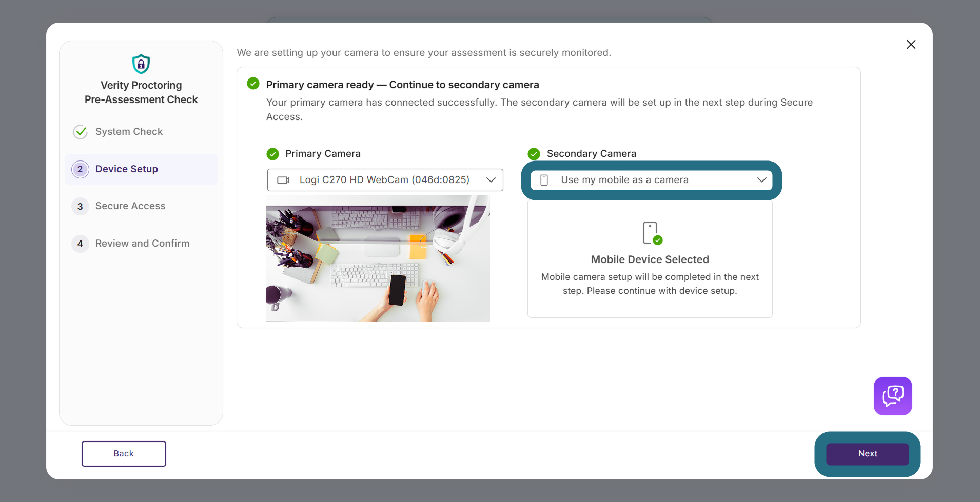Expand the Use my mobile as a camera chevron
980x502 pixels.
(x=761, y=180)
